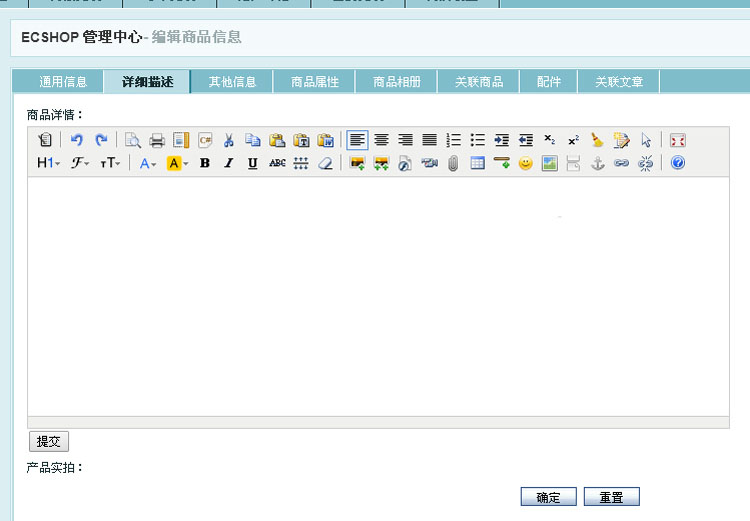
Task: Open the H1 heading format dropdown
Action: click(x=49, y=163)
